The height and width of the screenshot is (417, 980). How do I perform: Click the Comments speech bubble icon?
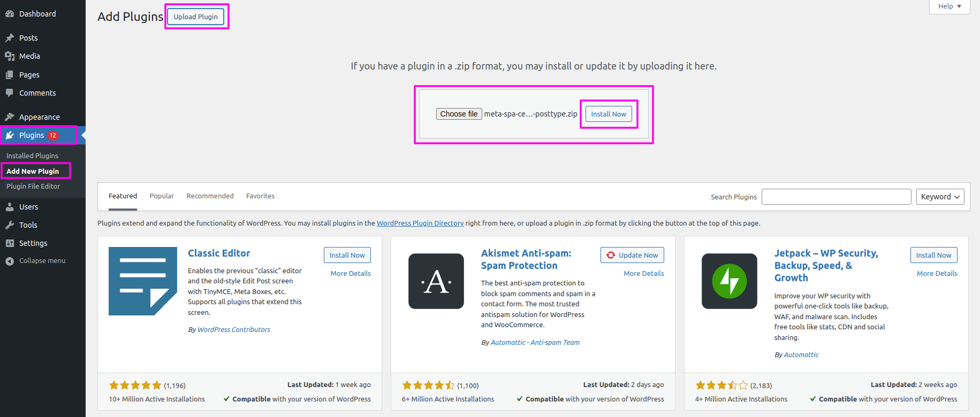click(x=10, y=93)
